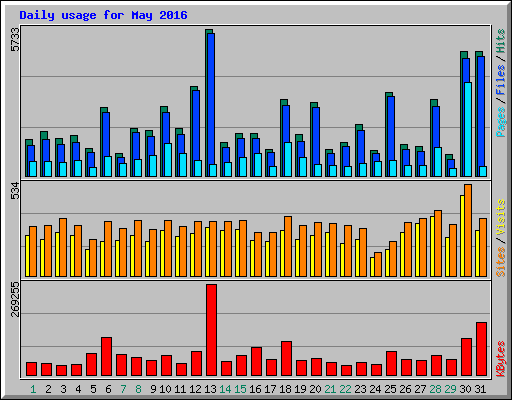The width and height of the screenshot is (512, 400).
Task: Click the red KBytes bar for day 31
Action: [x=482, y=349]
